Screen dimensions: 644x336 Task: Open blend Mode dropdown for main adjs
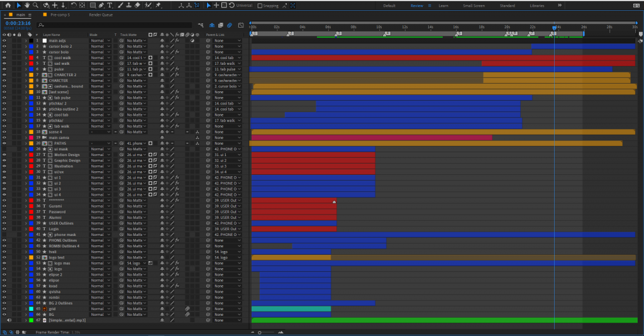[x=99, y=40]
